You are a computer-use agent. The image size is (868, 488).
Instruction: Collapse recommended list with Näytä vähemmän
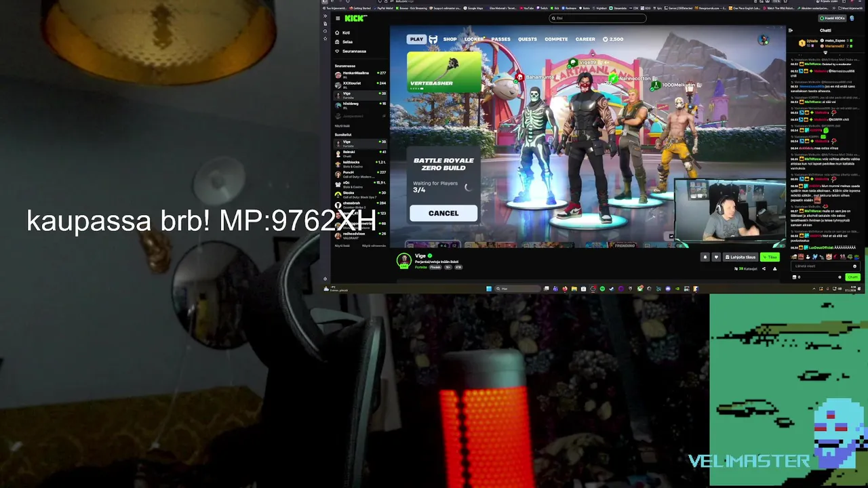coord(374,245)
